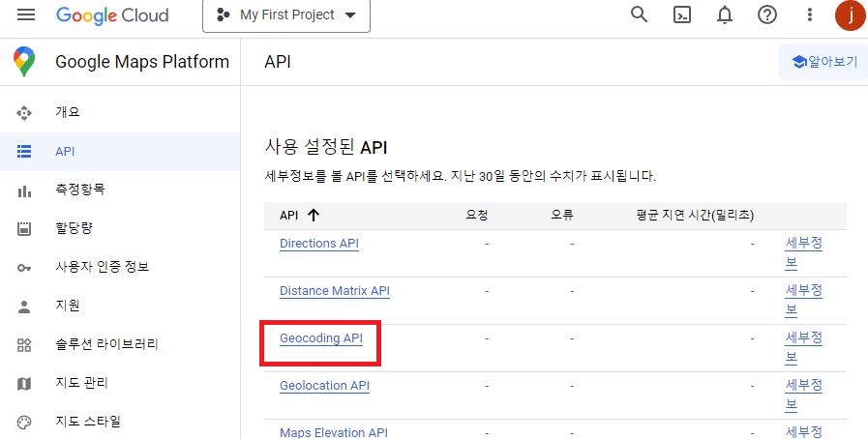Click the 평균 지연 시간(밀리초) column header
868x439 pixels.
pyautogui.click(x=695, y=215)
